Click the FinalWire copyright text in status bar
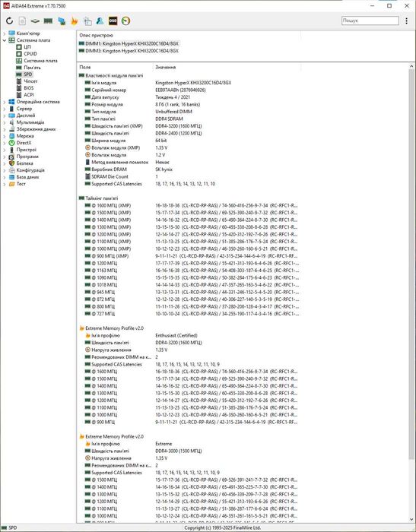This screenshot has height=532, width=416. click(222, 527)
